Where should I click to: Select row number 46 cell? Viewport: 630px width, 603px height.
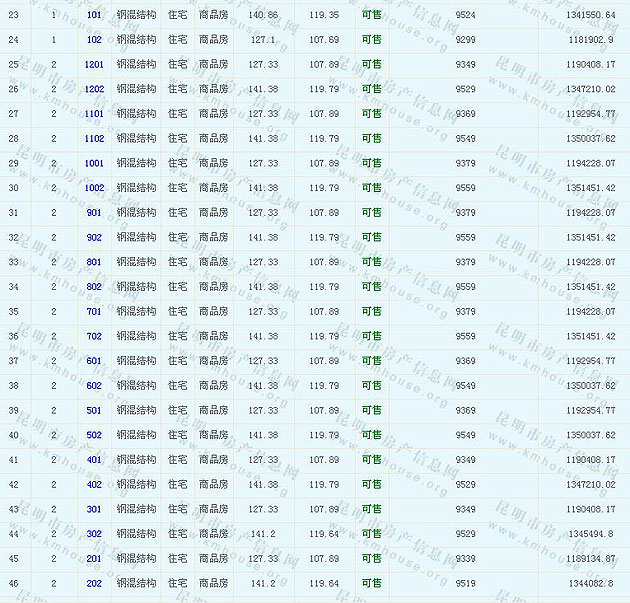click(x=14, y=584)
